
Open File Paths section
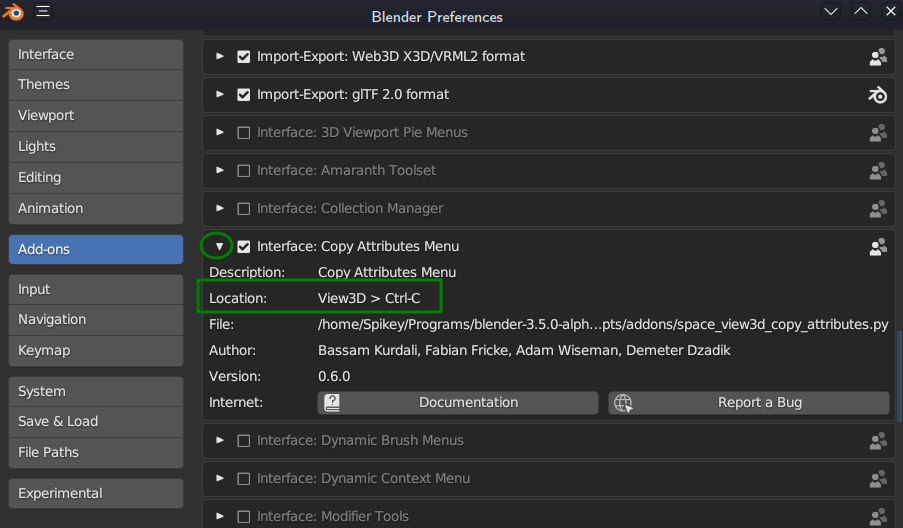pyautogui.click(x=96, y=453)
